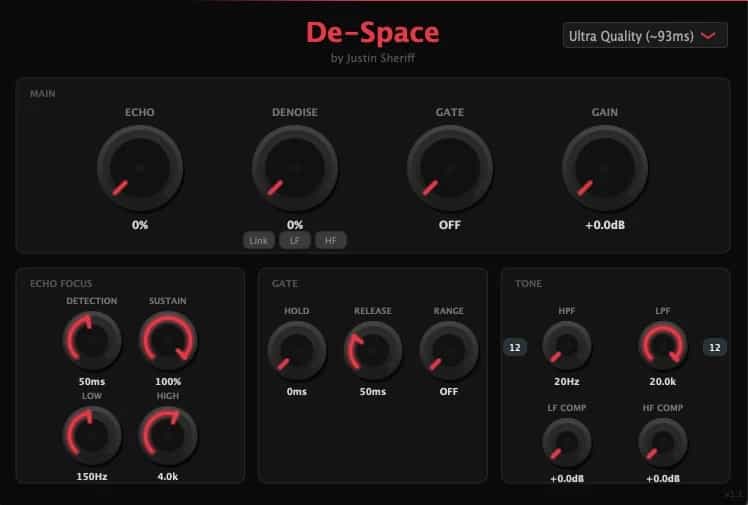Toggle the Link button under Denoise

pos(258,240)
